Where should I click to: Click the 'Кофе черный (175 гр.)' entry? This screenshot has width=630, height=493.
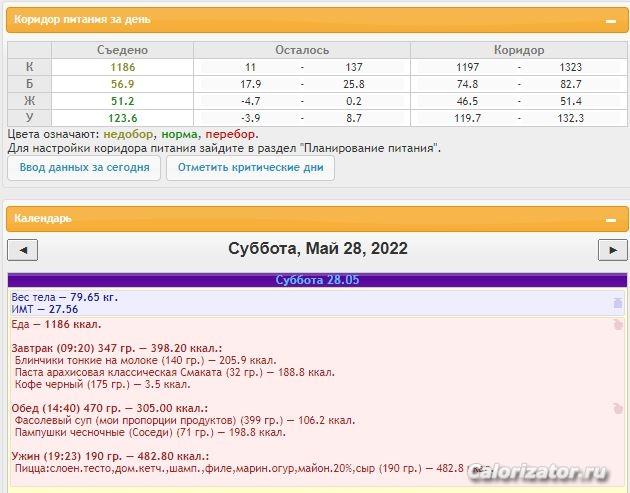click(102, 385)
